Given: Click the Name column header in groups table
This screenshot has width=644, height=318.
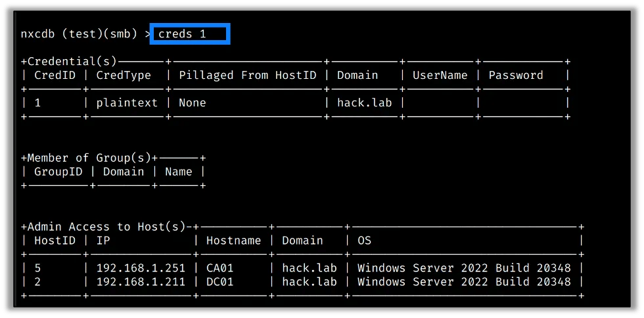Looking at the screenshot, I should tap(179, 171).
